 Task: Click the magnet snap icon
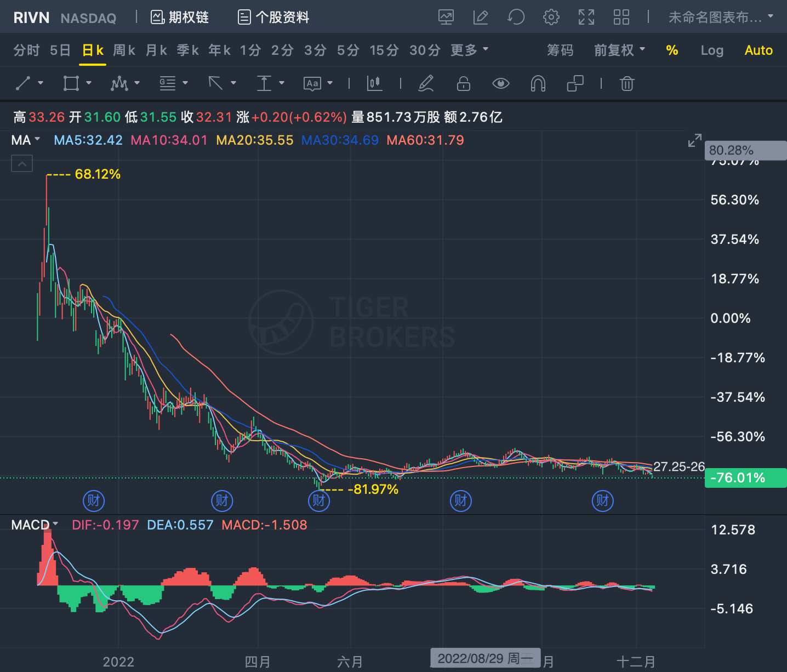pyautogui.click(x=538, y=83)
